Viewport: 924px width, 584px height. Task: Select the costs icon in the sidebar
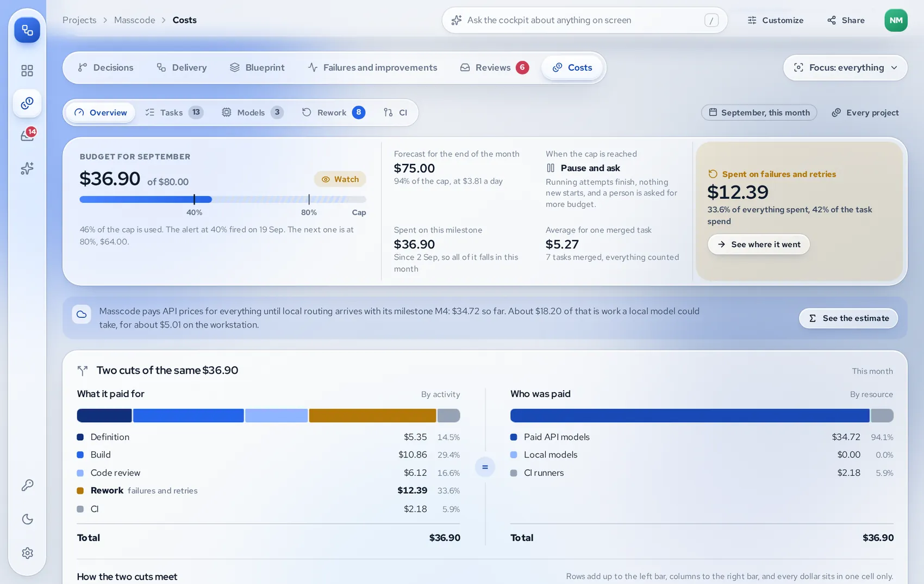pyautogui.click(x=27, y=103)
